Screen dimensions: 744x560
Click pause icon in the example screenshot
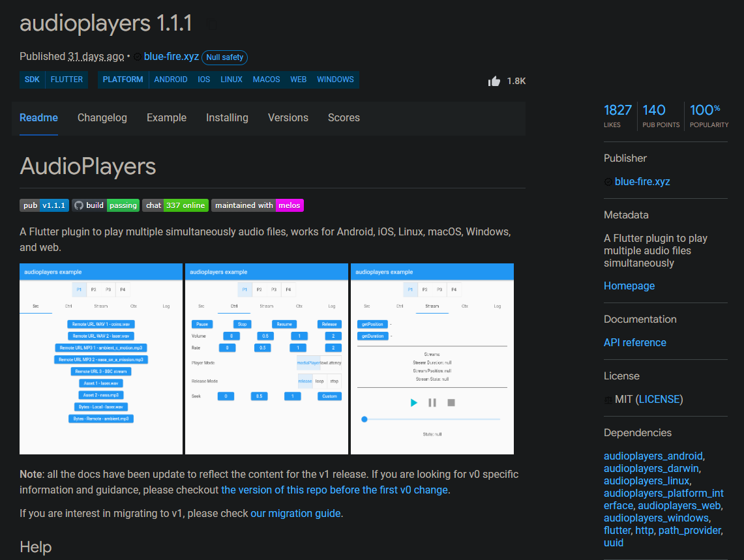[x=432, y=402]
